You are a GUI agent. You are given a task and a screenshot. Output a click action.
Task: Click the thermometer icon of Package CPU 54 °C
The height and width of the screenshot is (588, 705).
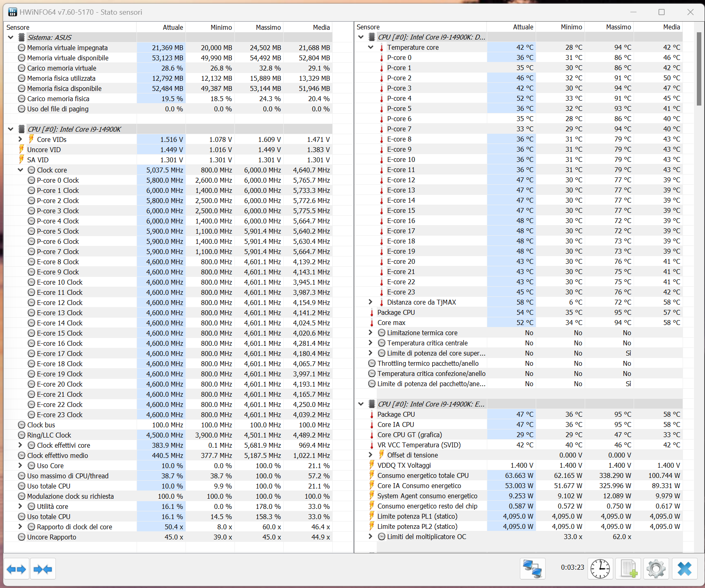point(371,313)
